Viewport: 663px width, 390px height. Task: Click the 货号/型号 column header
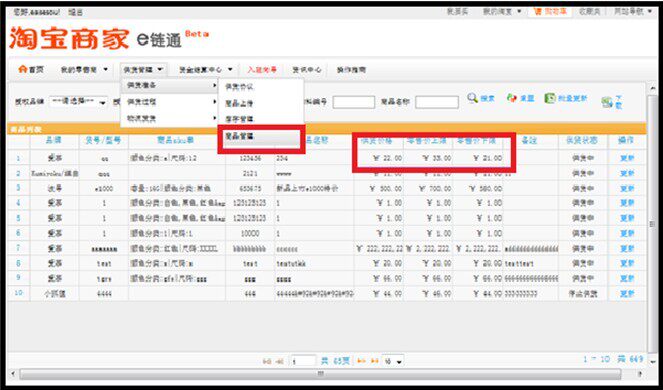[104, 140]
